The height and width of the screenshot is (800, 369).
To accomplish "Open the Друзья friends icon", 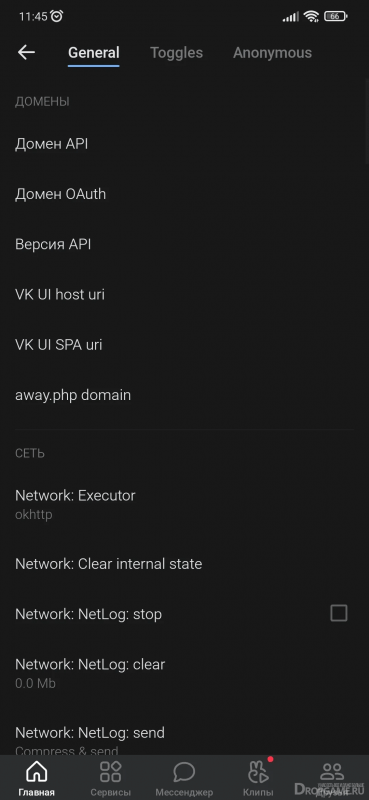I will 332,771.
